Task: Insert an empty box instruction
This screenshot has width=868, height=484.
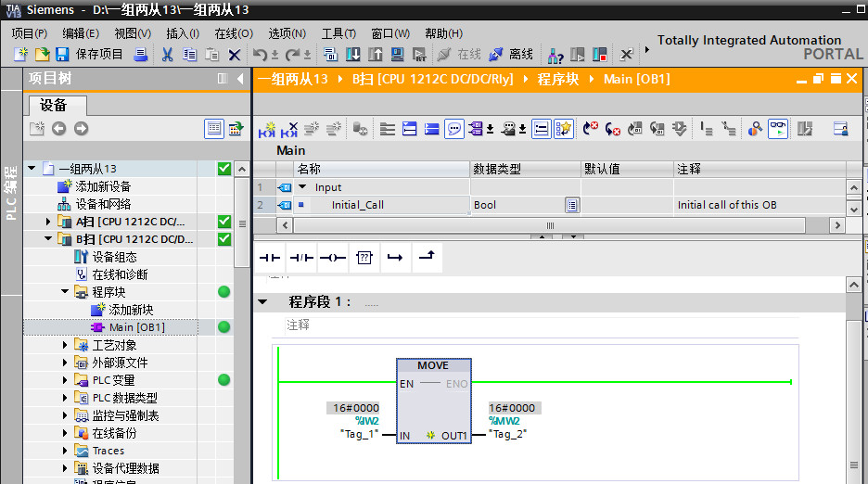Action: coord(364,258)
